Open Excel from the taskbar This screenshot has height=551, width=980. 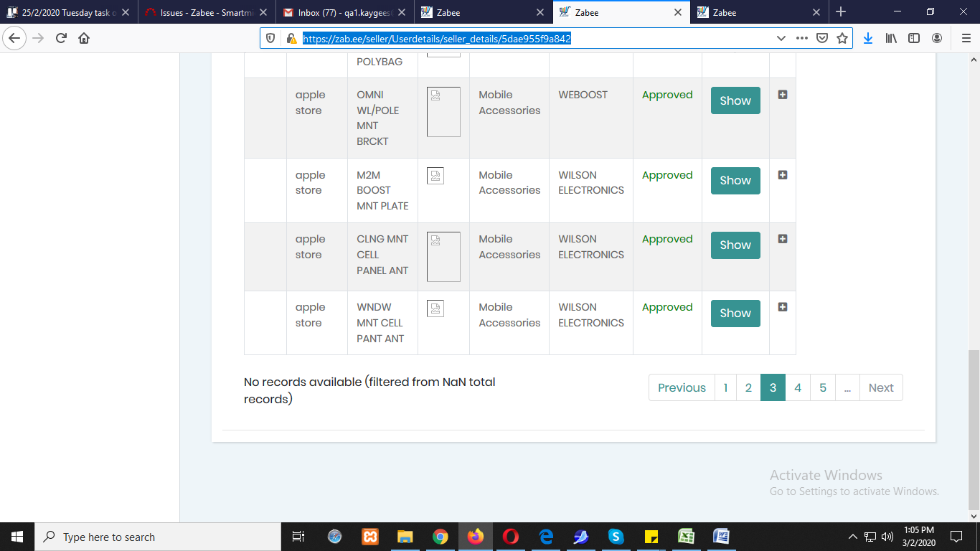click(687, 537)
